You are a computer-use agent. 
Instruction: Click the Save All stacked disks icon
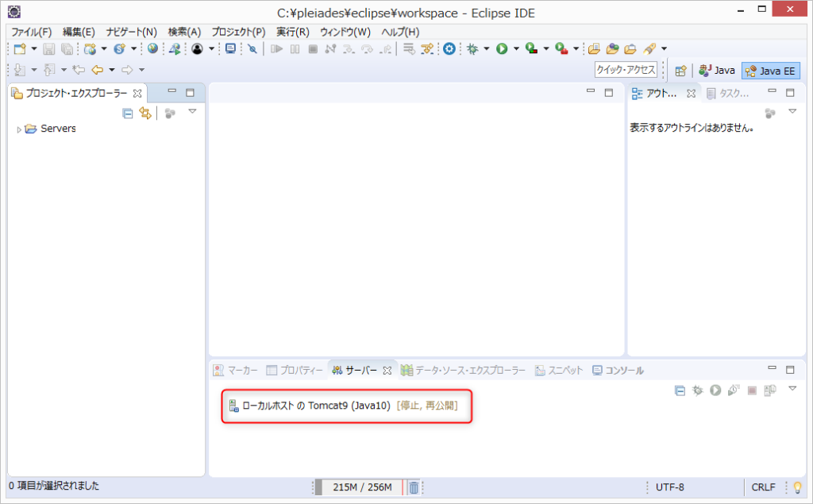(x=67, y=48)
